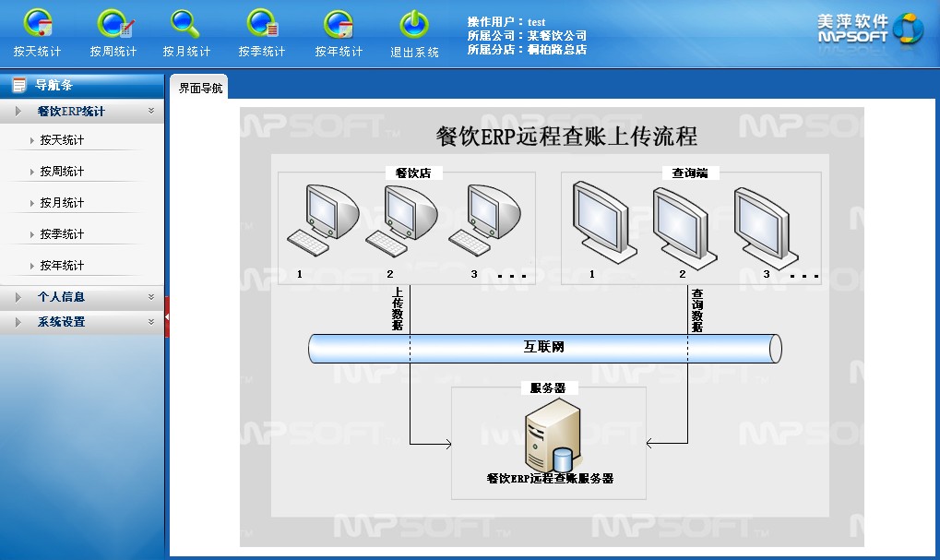The height and width of the screenshot is (560, 940).
Task: Open weekly statistics (按周统计) from the toolbar
Action: tap(113, 25)
